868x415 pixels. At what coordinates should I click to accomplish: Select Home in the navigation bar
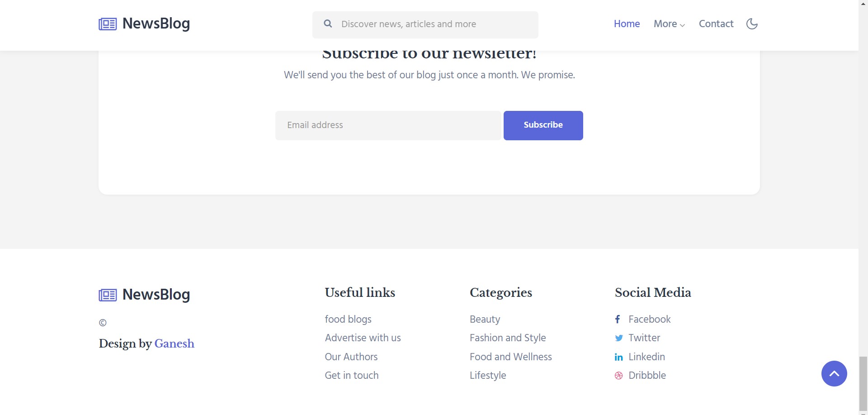[x=627, y=24]
